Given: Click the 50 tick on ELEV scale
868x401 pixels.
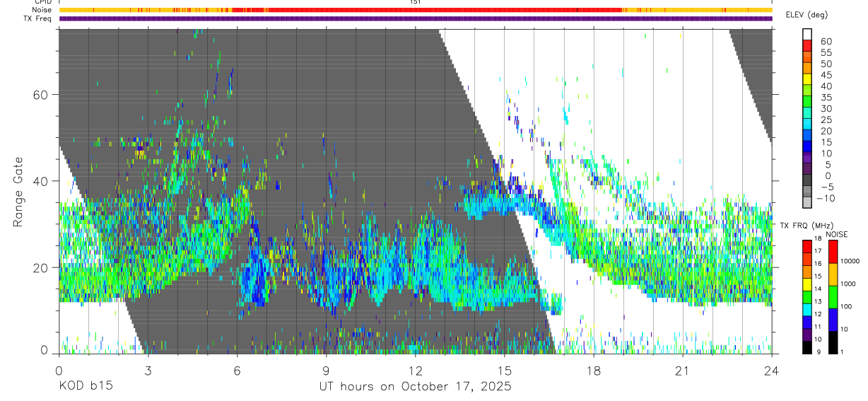Looking at the screenshot, I should (826, 64).
